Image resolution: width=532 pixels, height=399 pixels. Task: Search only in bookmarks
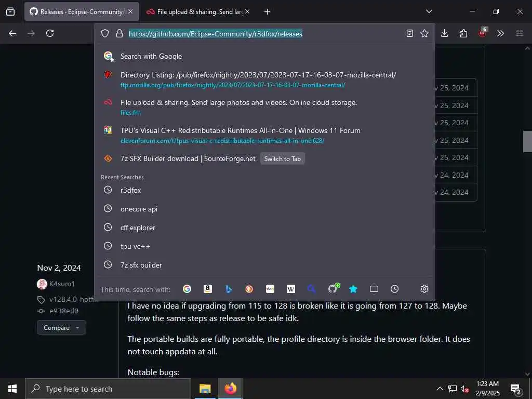353,289
